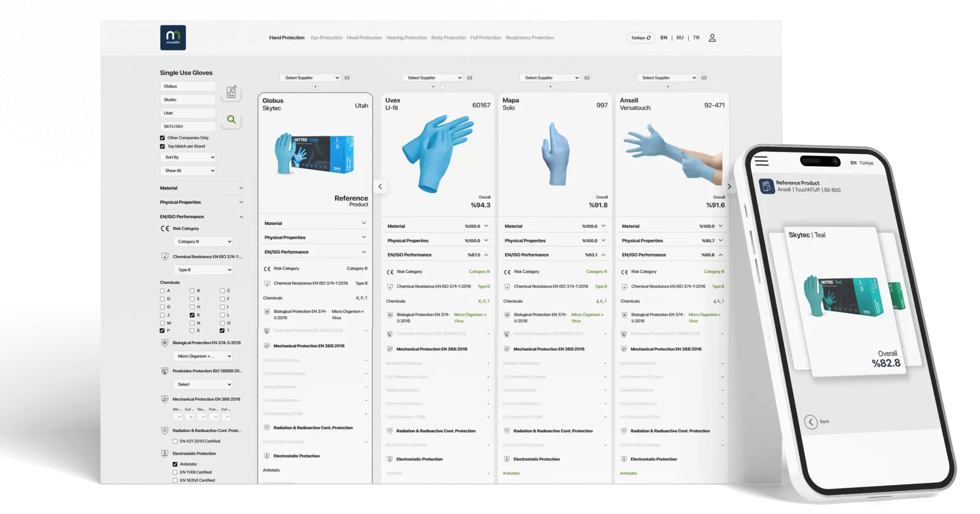Click the green search magnifier button

(231, 119)
